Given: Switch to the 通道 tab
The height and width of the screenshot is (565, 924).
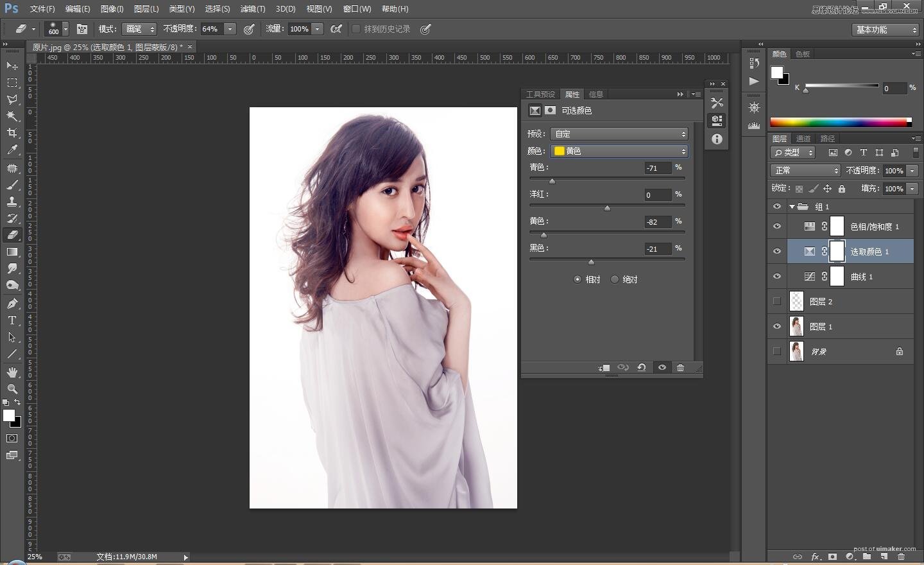Looking at the screenshot, I should [803, 139].
